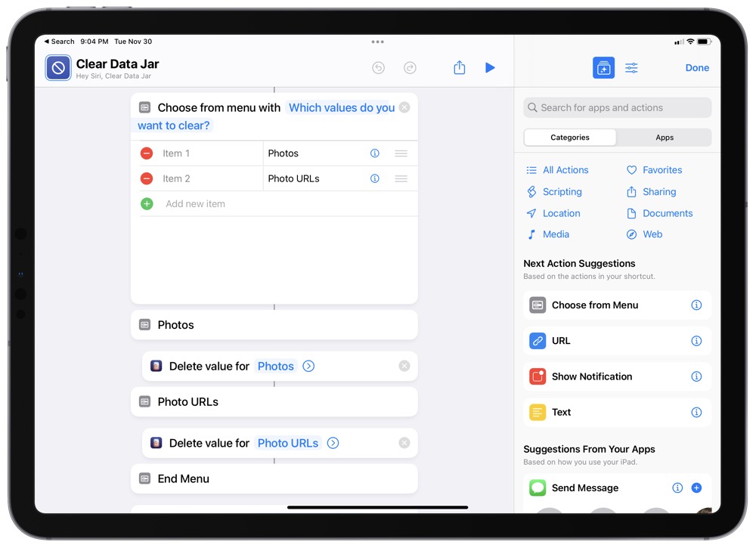This screenshot has width=756, height=548.
Task: Expand the Photos variable in Delete value
Action: click(x=308, y=366)
